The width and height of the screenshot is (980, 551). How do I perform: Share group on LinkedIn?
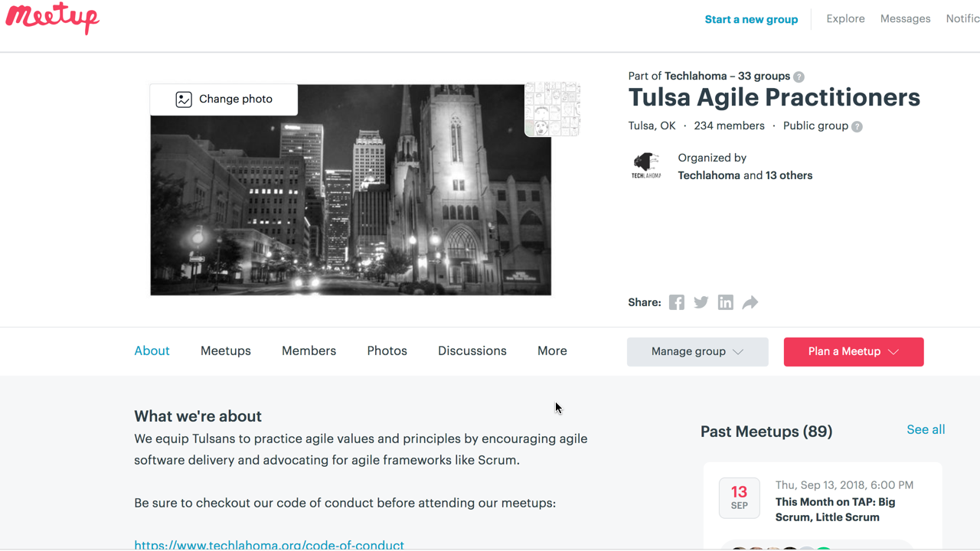coord(726,302)
